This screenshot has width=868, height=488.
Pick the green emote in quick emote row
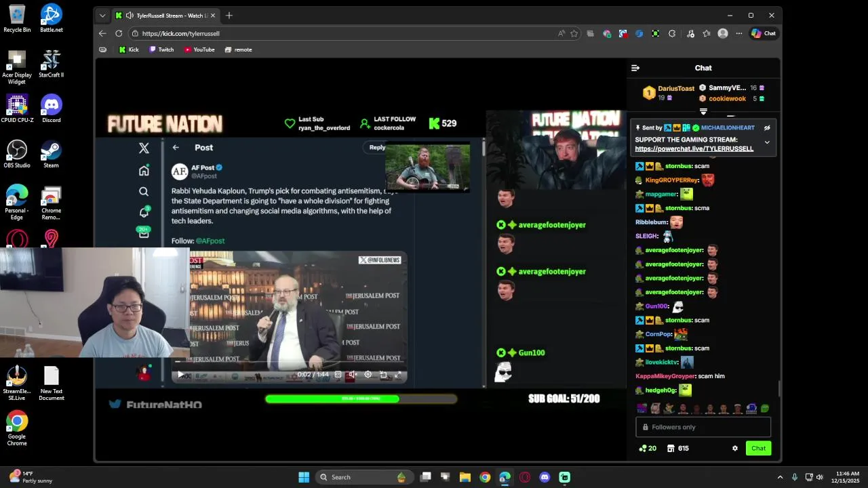coord(765,409)
